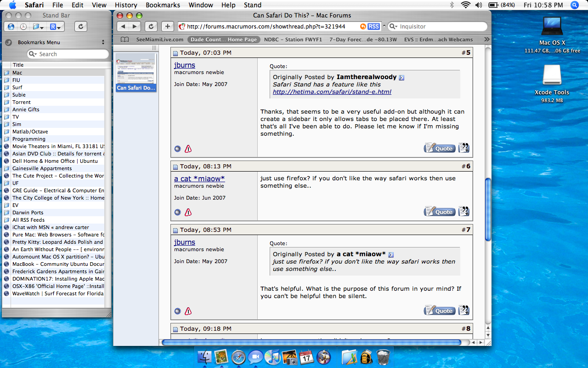Click the RSS badge in address bar
This screenshot has width=588, height=368.
(374, 27)
